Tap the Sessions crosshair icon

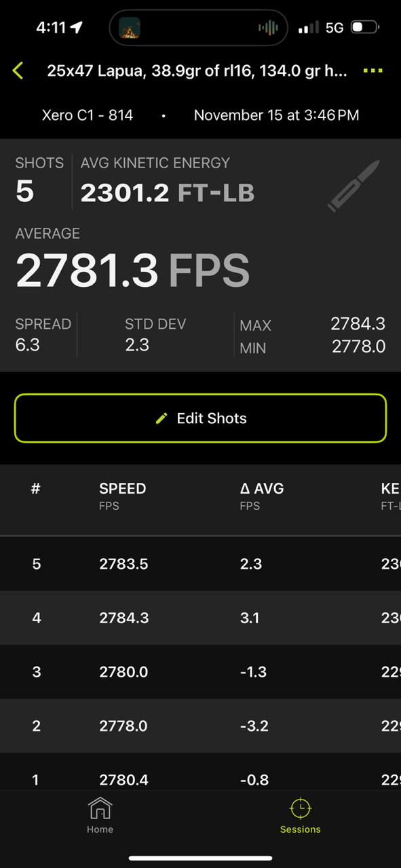coord(301,808)
